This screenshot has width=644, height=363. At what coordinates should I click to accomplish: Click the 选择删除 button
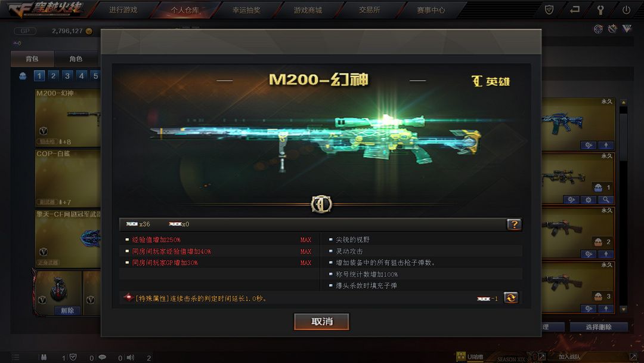[599, 327]
